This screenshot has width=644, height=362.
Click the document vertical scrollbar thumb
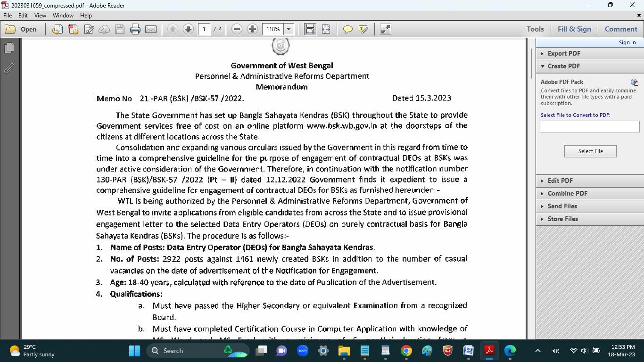(x=531, y=63)
